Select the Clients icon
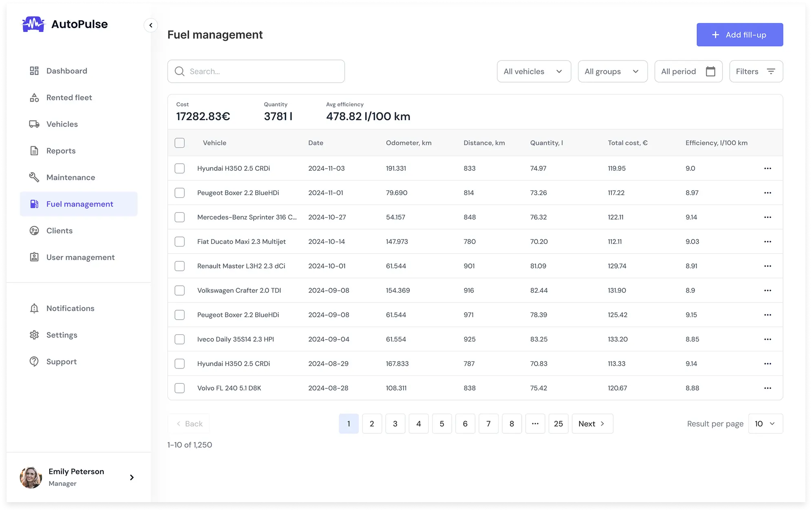This screenshot has height=512, width=812. pyautogui.click(x=34, y=230)
